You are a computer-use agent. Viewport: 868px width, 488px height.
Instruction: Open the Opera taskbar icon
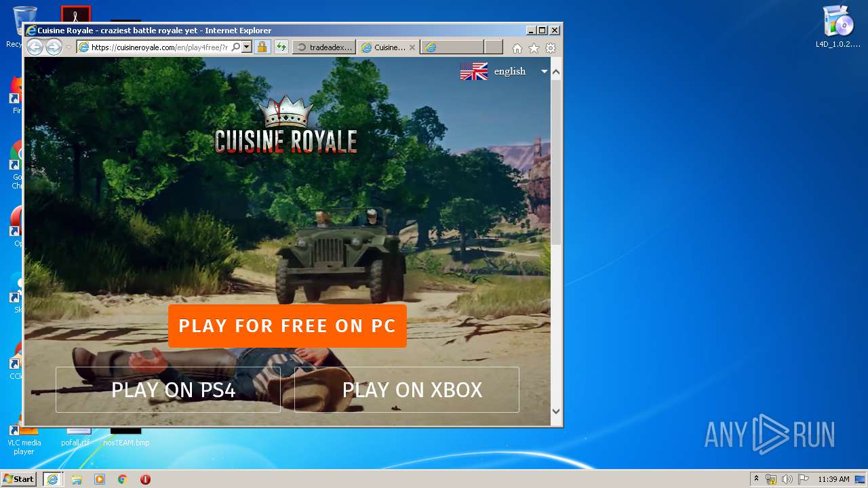tap(145, 479)
